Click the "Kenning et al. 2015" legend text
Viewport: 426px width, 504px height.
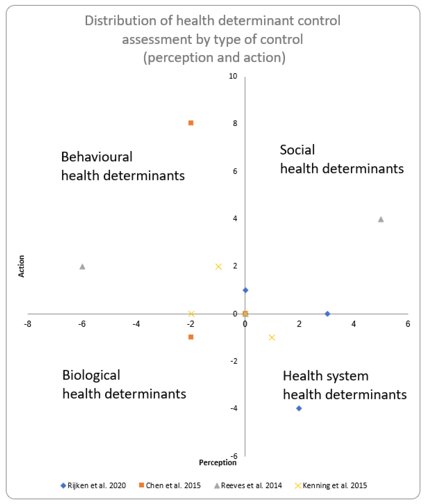click(335, 485)
